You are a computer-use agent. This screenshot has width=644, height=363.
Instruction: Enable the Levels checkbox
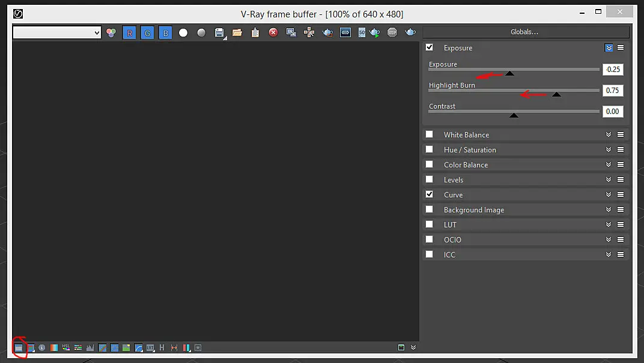(x=429, y=179)
